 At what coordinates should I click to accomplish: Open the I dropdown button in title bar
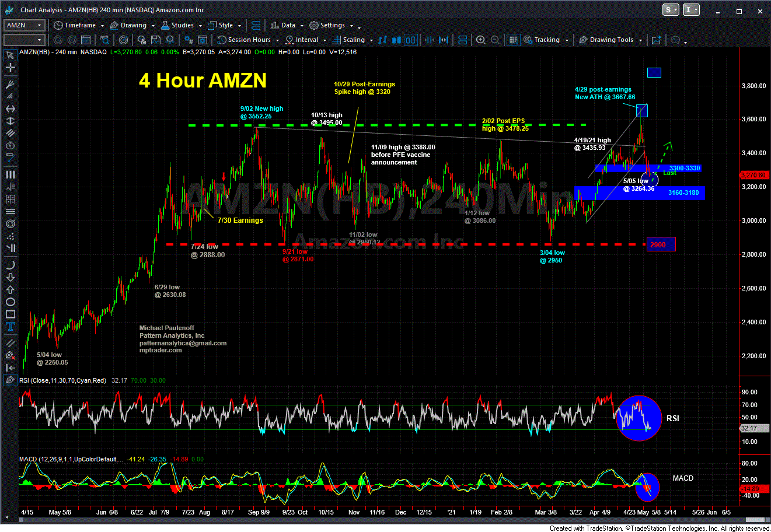point(692,10)
